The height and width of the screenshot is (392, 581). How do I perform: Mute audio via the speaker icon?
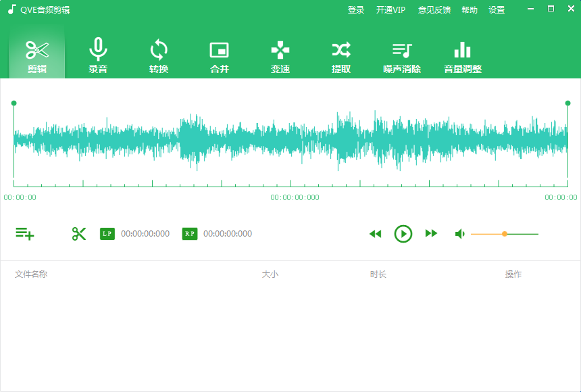coord(460,233)
